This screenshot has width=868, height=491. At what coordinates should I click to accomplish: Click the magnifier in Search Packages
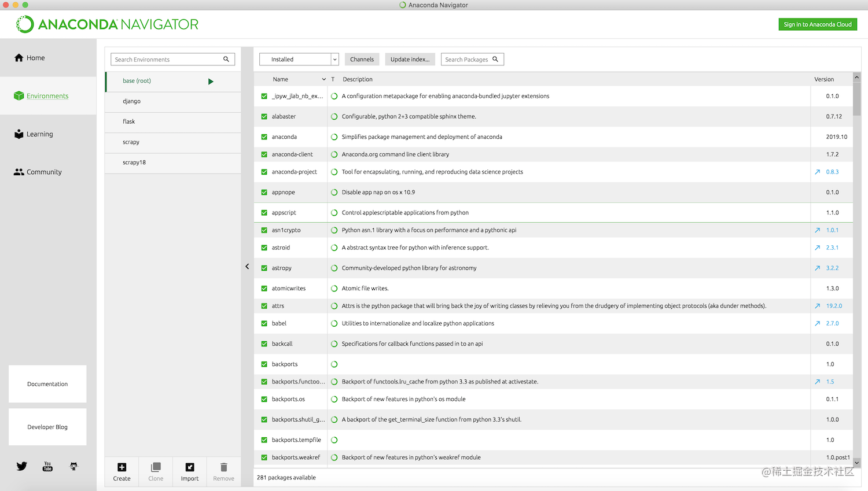495,59
